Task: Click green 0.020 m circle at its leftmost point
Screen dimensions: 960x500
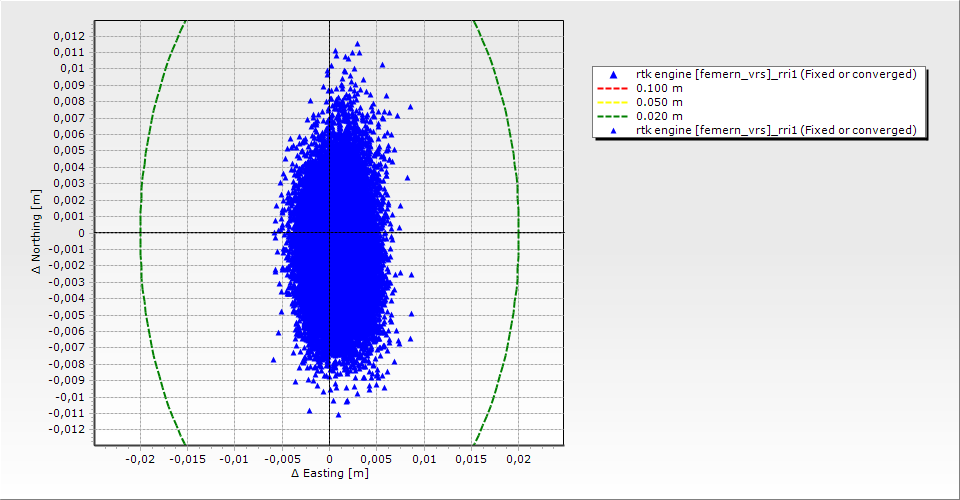Action: click(x=140, y=233)
